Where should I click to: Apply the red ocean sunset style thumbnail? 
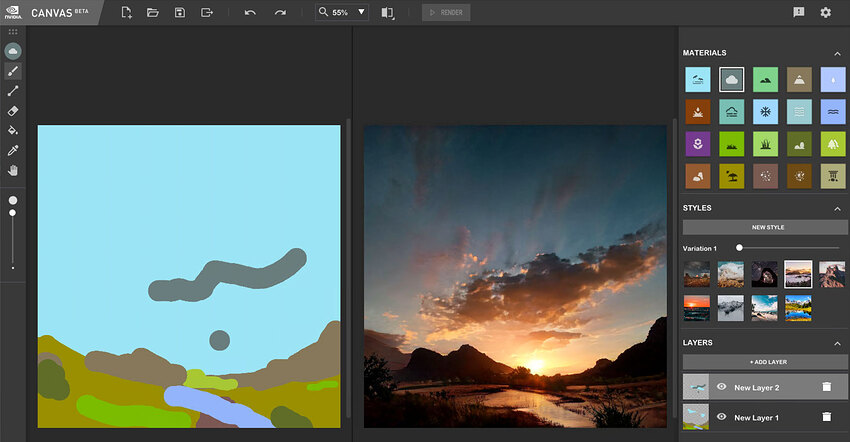[x=697, y=308]
